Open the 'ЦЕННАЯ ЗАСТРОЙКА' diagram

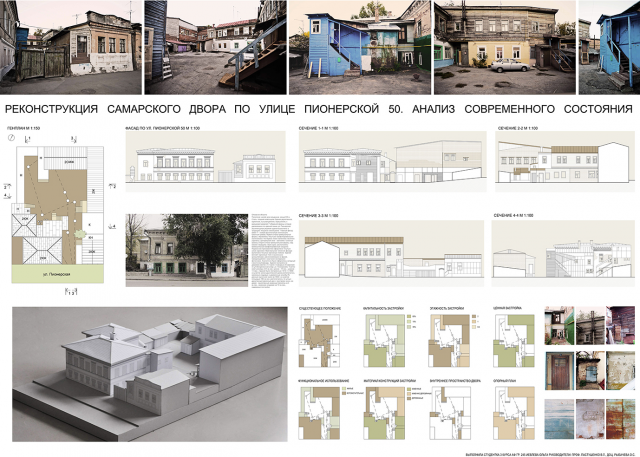(x=514, y=341)
